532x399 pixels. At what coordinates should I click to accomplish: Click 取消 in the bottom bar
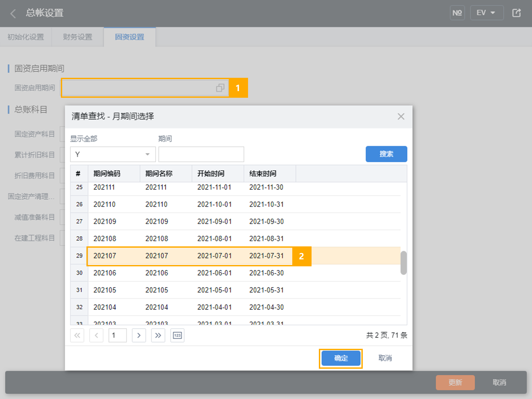click(499, 382)
